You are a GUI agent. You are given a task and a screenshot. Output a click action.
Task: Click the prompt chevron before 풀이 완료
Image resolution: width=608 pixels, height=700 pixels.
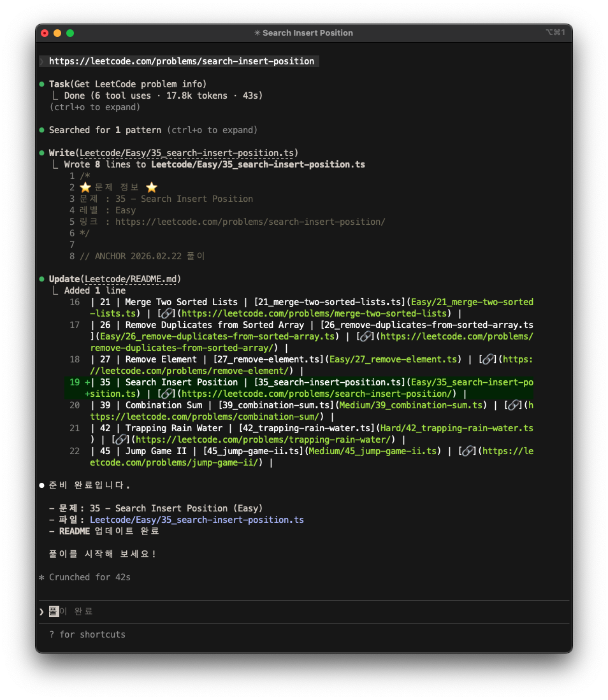pyautogui.click(x=41, y=611)
